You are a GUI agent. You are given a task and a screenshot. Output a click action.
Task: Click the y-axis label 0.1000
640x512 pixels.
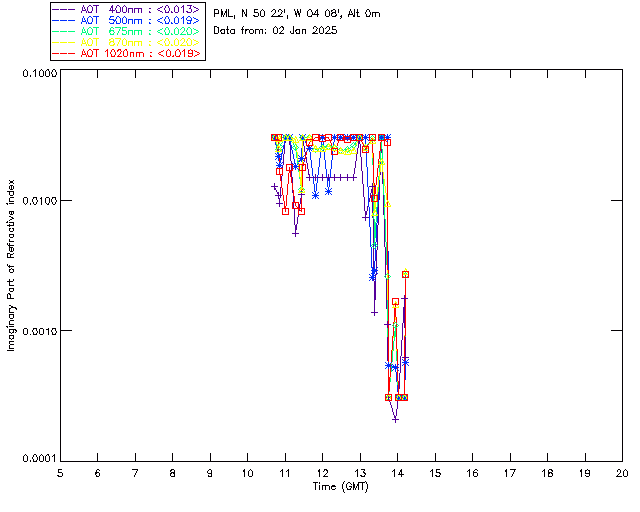point(39,73)
